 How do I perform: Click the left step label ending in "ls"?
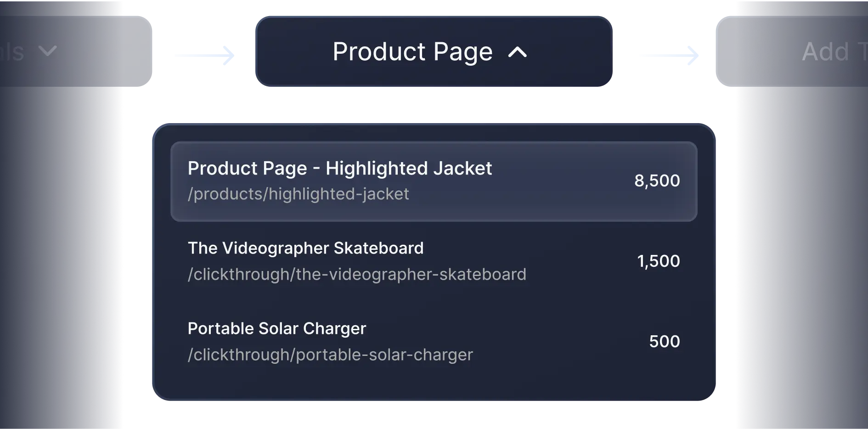13,51
